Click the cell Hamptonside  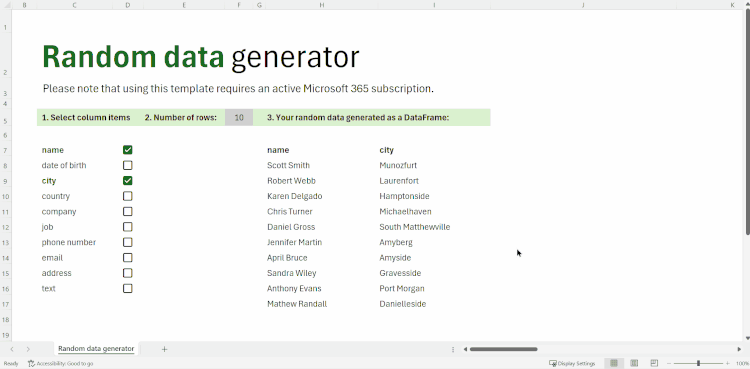pyautogui.click(x=404, y=196)
